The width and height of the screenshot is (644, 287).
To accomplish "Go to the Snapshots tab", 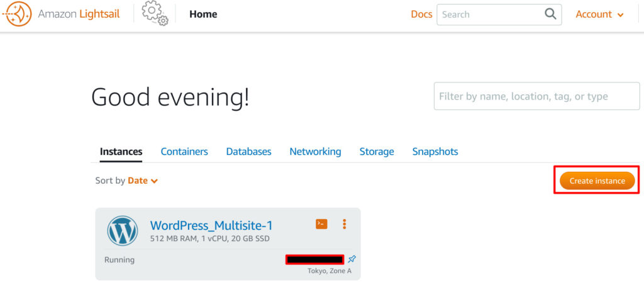I will point(435,151).
